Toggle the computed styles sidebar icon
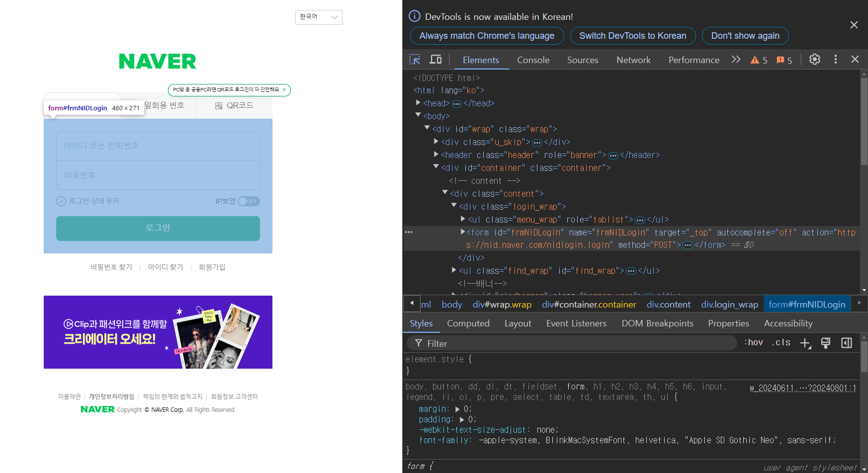 pos(847,343)
